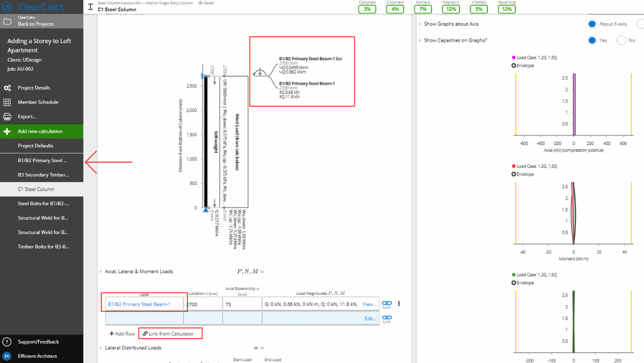644x363 pixels.
Task: Open Steel Bolts for B1/B2 calculation
Action: pos(41,204)
